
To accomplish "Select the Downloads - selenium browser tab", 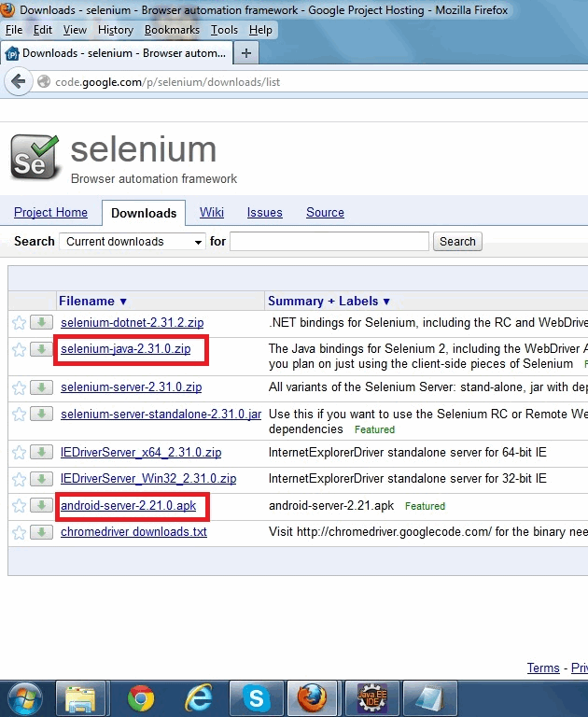I will coord(117,53).
